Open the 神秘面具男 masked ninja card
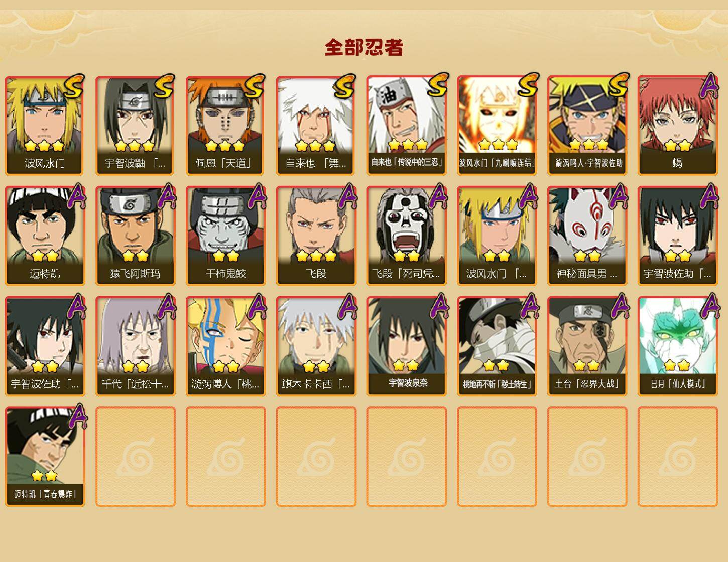Image resolution: width=728 pixels, height=562 pixels. pyautogui.click(x=587, y=236)
